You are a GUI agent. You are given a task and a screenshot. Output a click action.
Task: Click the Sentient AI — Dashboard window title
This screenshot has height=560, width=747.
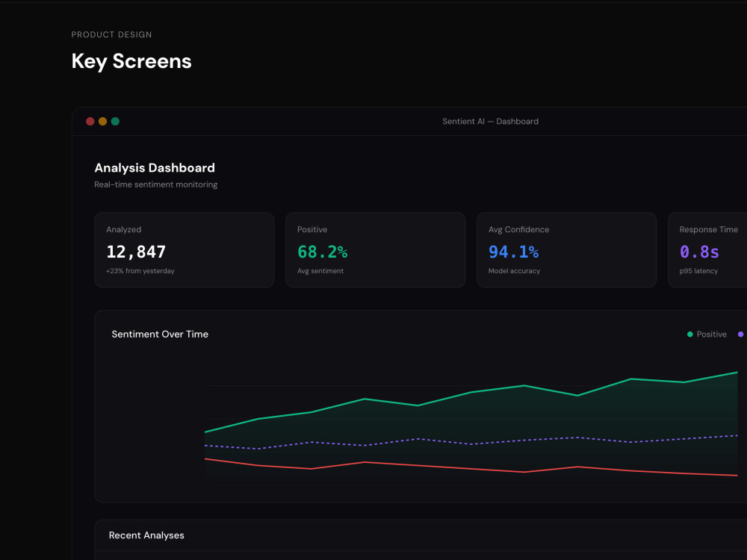(490, 122)
